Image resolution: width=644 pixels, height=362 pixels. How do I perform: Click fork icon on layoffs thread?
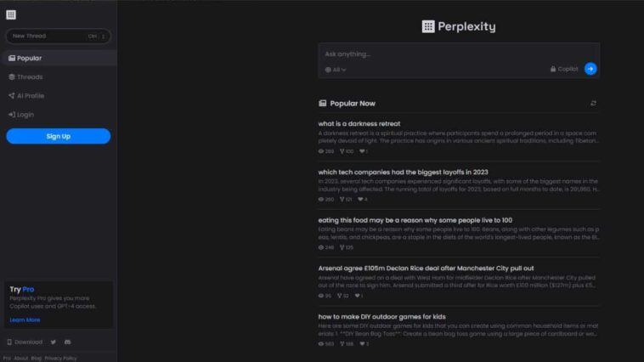click(x=342, y=200)
